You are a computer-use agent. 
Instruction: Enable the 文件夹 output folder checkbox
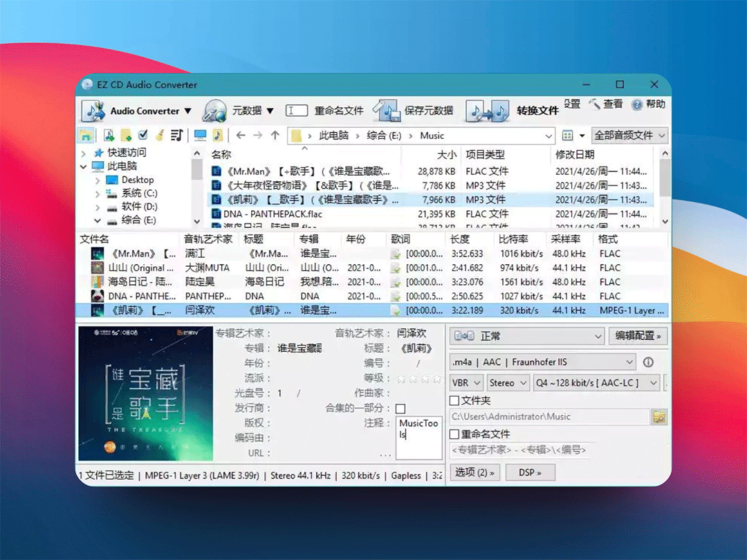[x=454, y=400]
